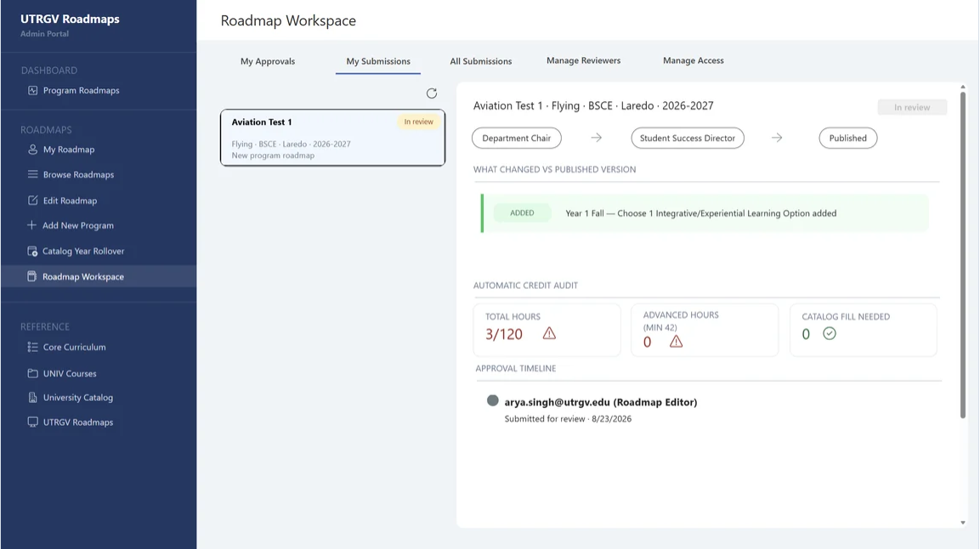
Task: Click the Student Success Director stage pill
Action: pyautogui.click(x=688, y=138)
